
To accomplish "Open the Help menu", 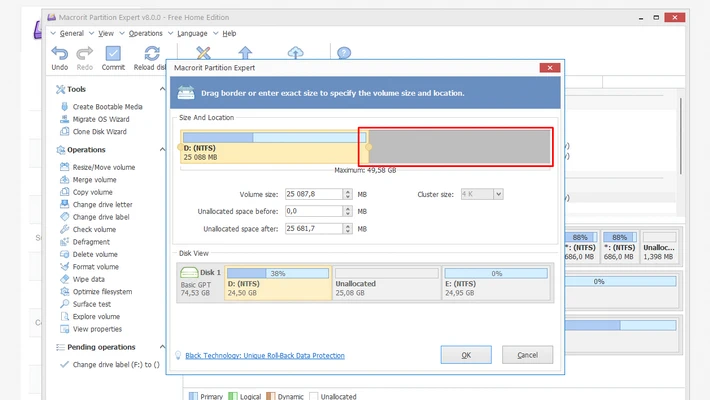I will point(229,34).
